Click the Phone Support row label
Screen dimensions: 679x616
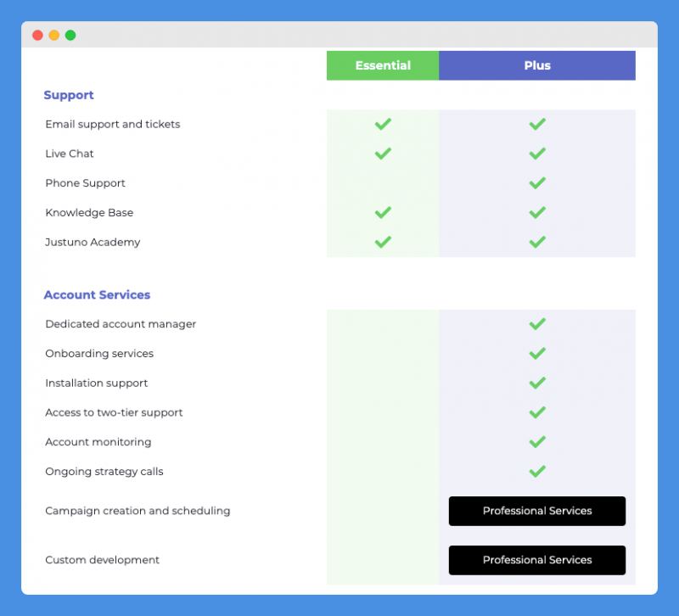(x=86, y=183)
